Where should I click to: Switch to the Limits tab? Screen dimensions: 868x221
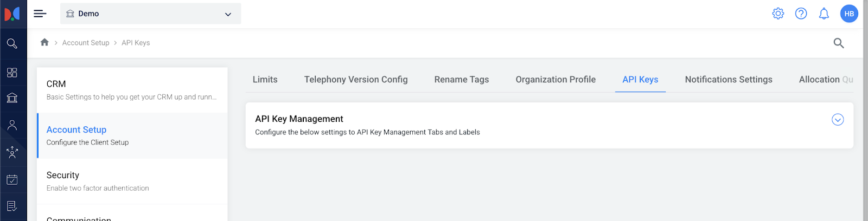coord(265,80)
